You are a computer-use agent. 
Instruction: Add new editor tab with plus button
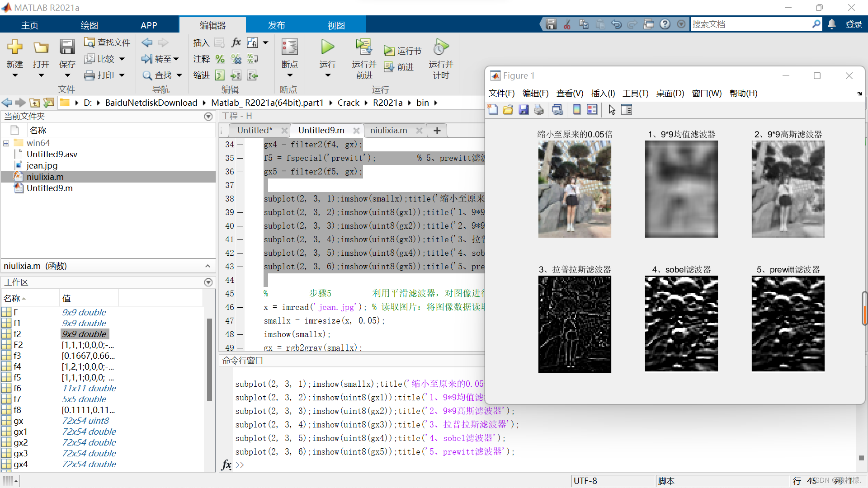(x=437, y=131)
